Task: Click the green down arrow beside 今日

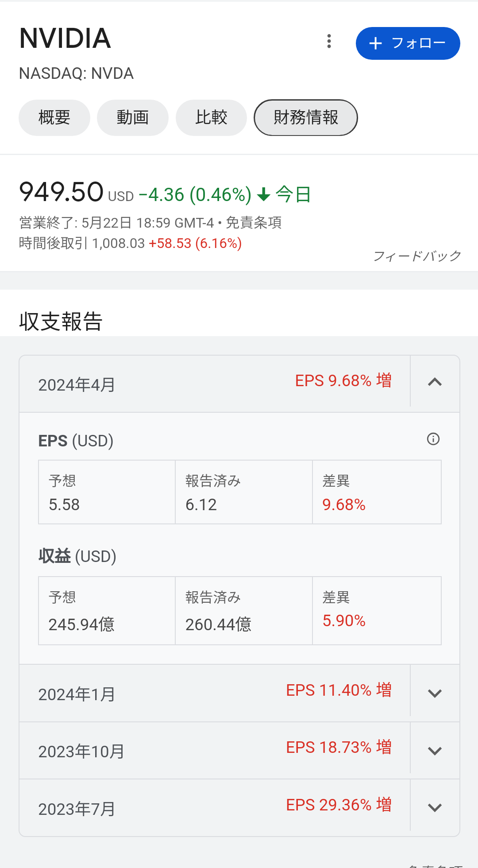Action: pos(264,194)
